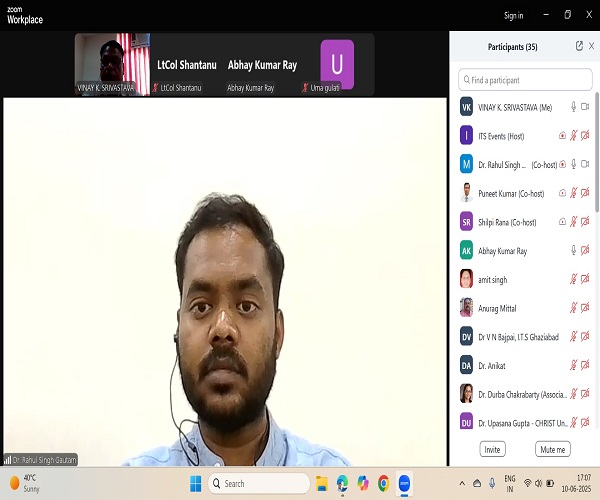Image resolution: width=600 pixels, height=500 pixels.
Task: Click recording icon on Puneet Kumar row
Action: click(x=562, y=193)
